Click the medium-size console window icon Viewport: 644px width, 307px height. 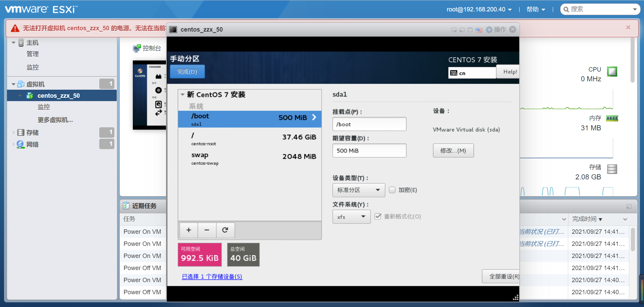pyautogui.click(x=462, y=30)
